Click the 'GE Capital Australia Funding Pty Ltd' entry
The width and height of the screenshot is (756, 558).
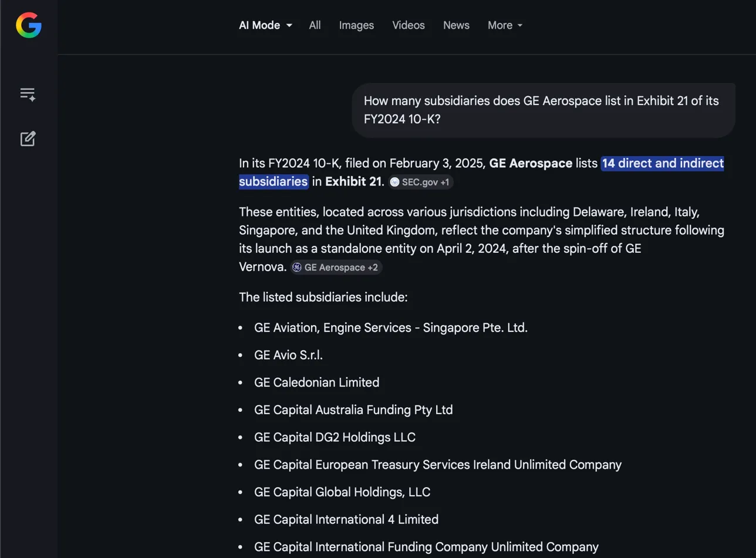[x=353, y=410]
